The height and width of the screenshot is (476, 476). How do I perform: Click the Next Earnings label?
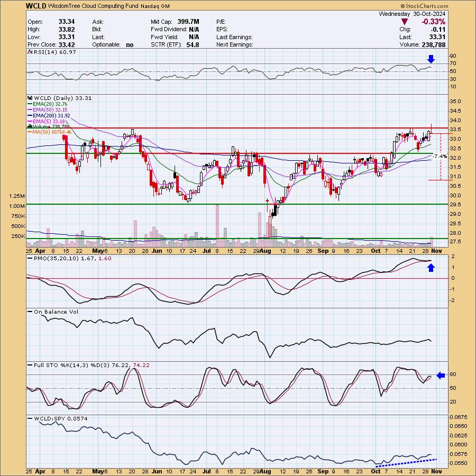(x=235, y=44)
